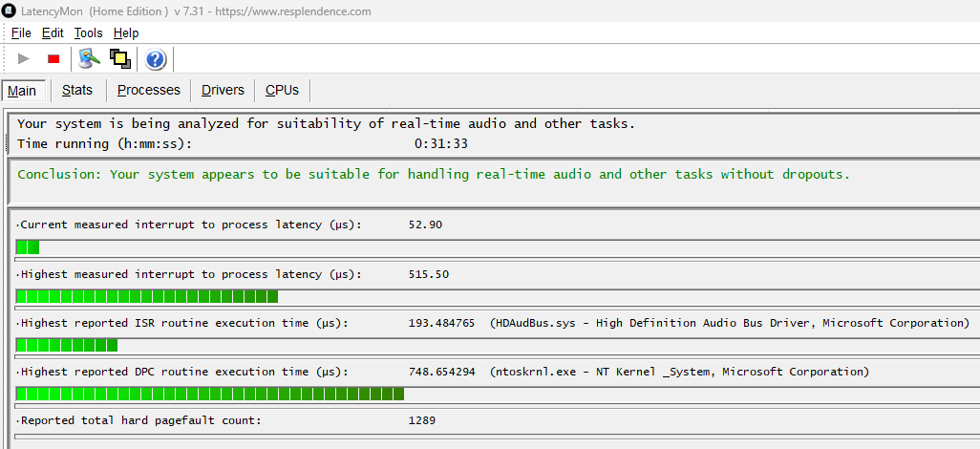Select the ISR value 193.484765
980x449 pixels.
[441, 323]
